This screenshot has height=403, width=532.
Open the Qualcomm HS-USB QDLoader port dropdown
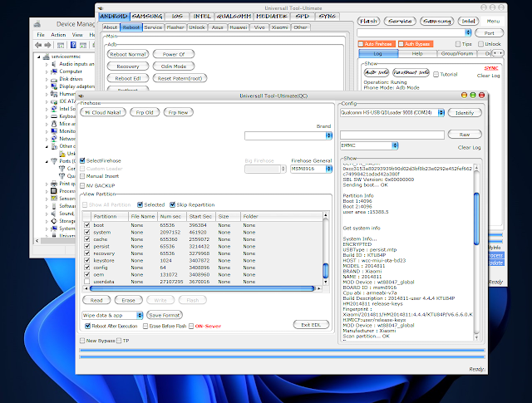[441, 113]
